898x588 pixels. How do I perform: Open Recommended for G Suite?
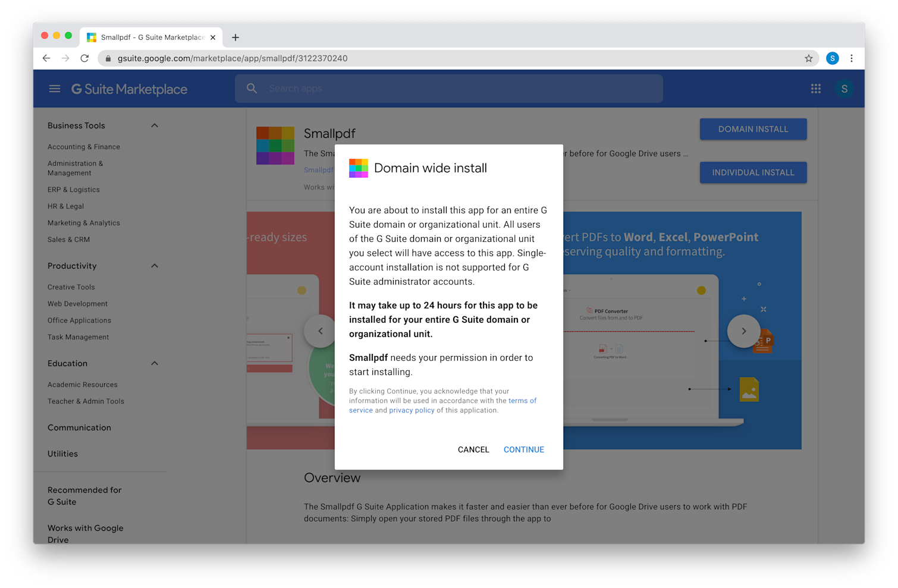coord(84,496)
